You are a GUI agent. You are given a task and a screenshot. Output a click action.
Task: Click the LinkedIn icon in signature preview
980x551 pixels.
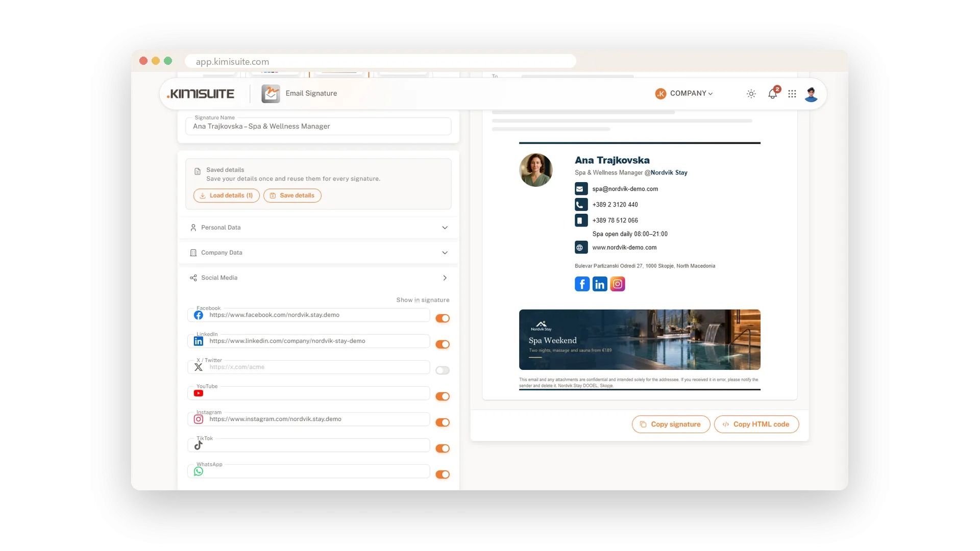[600, 284]
